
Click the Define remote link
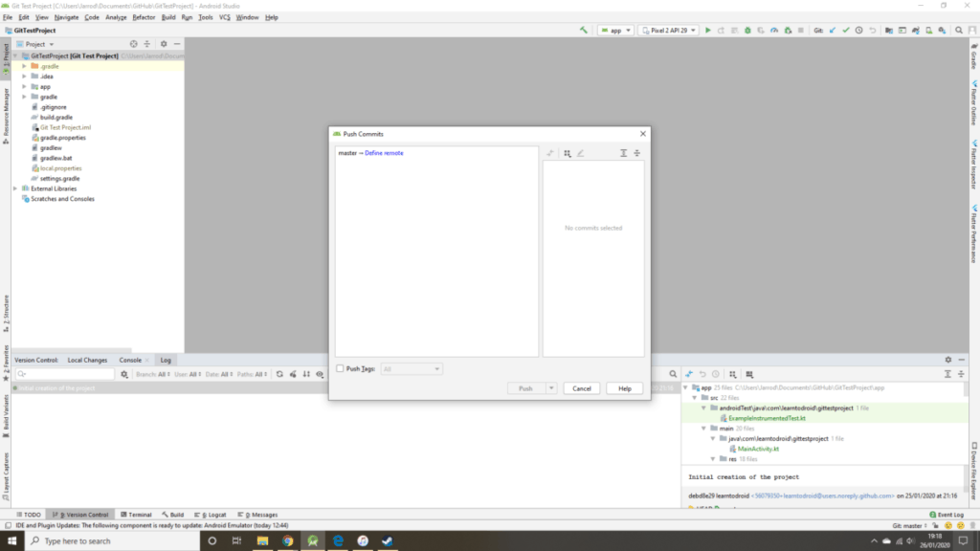coord(384,153)
